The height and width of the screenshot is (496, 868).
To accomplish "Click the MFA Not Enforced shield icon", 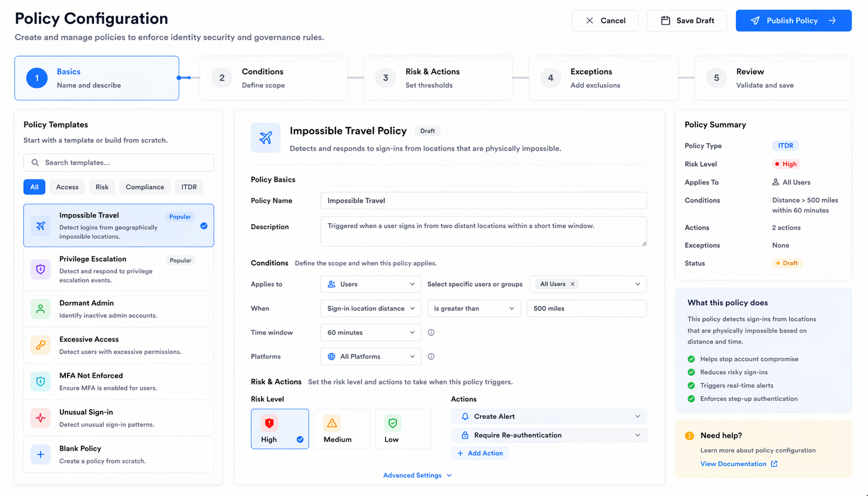I will 40,381.
